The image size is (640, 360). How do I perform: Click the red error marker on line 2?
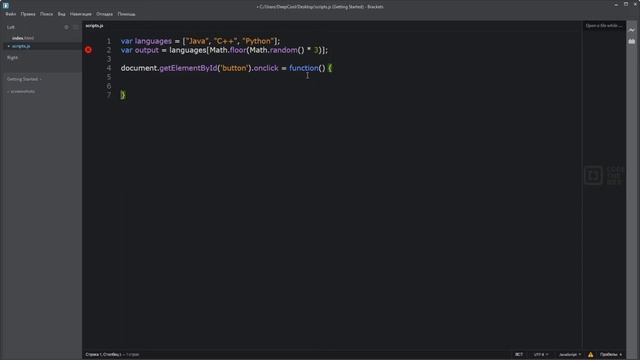click(89, 50)
